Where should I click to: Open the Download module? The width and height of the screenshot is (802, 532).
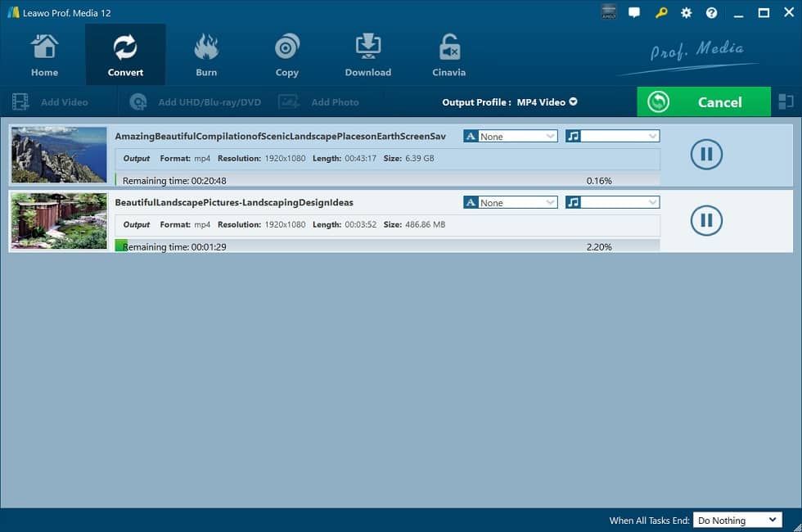point(367,55)
